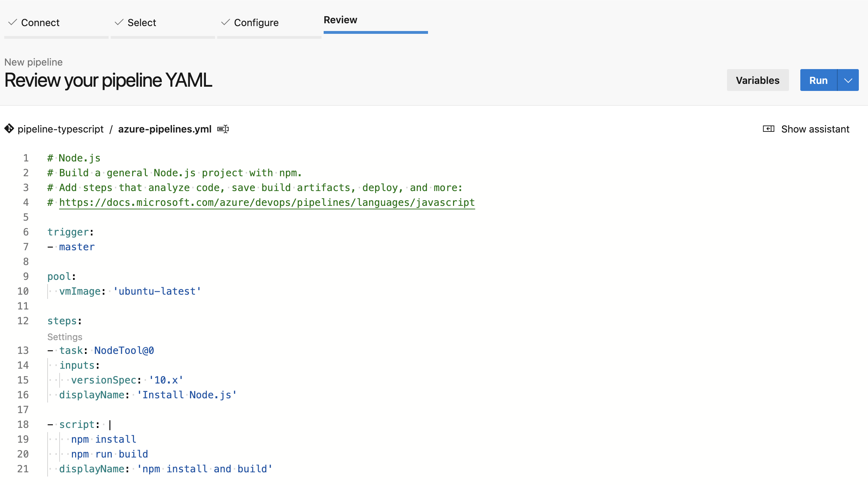868x485 pixels.
Task: Click line number 13 in the editor
Action: pos(23,350)
